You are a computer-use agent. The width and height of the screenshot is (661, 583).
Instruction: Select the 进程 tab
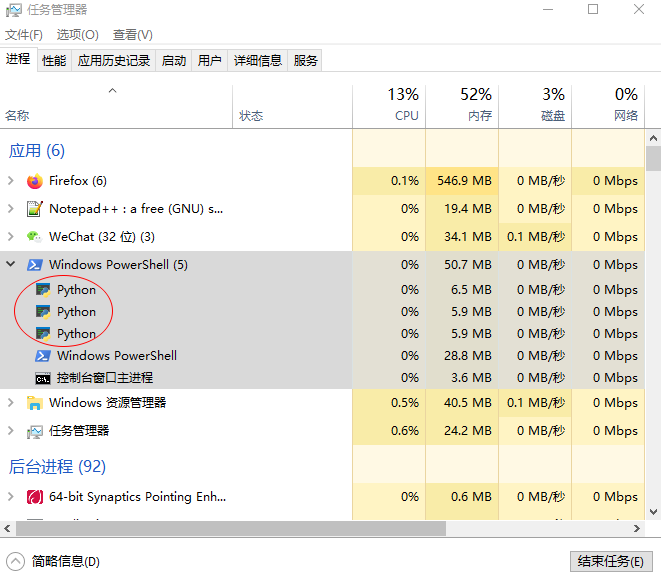coord(18,59)
